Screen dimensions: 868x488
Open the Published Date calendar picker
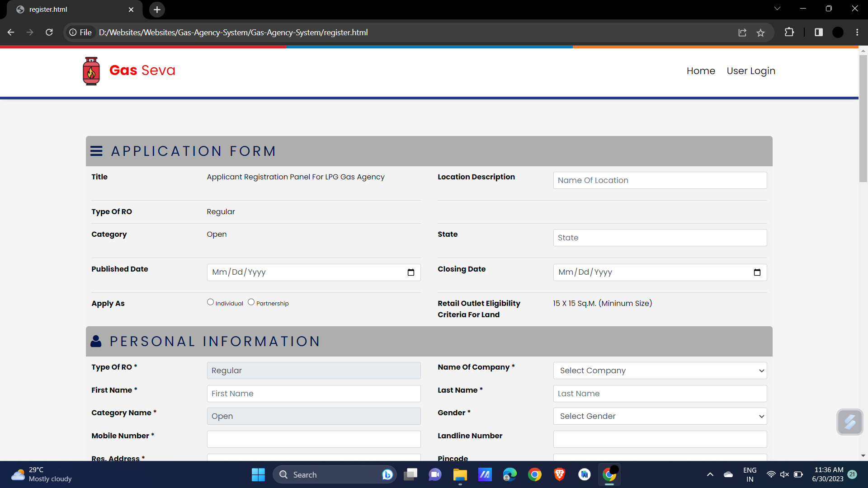(x=410, y=272)
